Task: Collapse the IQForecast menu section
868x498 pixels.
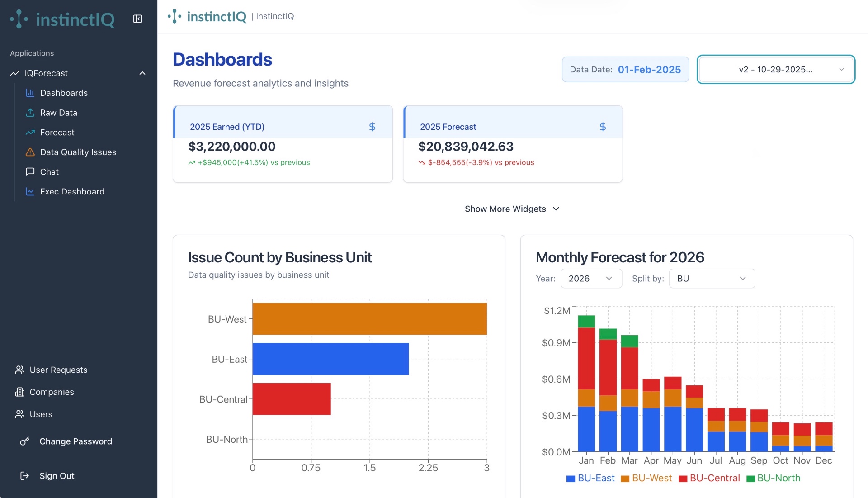Action: [x=142, y=73]
